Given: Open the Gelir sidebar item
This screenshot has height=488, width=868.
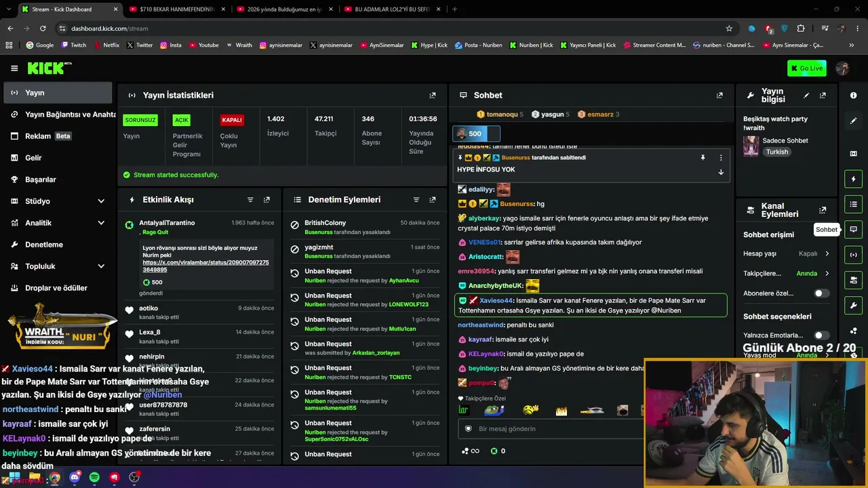Looking at the screenshot, I should point(58,158).
